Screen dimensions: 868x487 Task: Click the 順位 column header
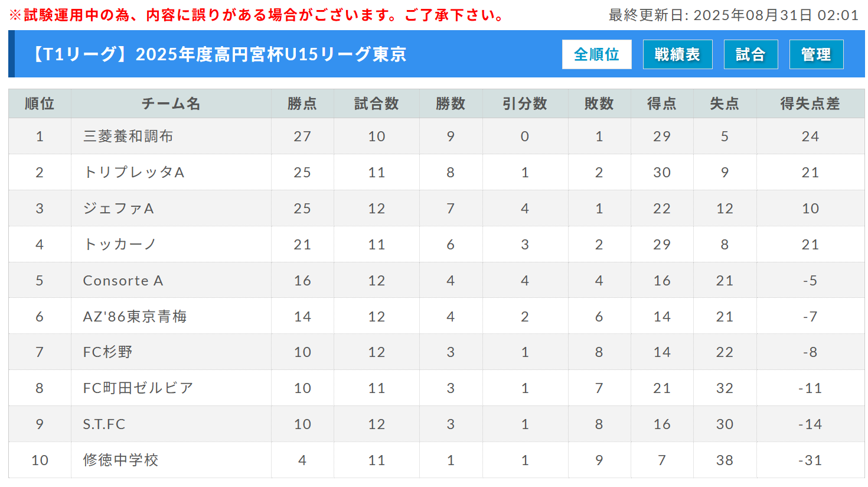point(40,103)
